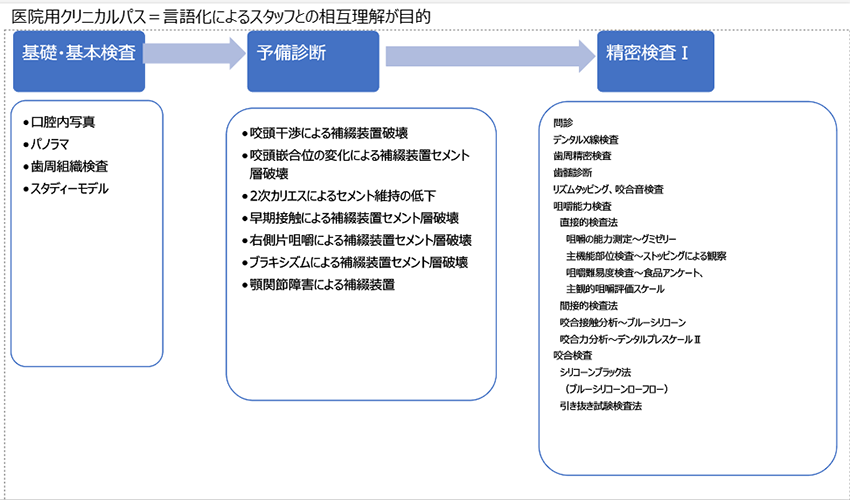850x500 pixels.
Task: Click 咀嚼難易度検査～食品アンケート line
Action: (635, 273)
